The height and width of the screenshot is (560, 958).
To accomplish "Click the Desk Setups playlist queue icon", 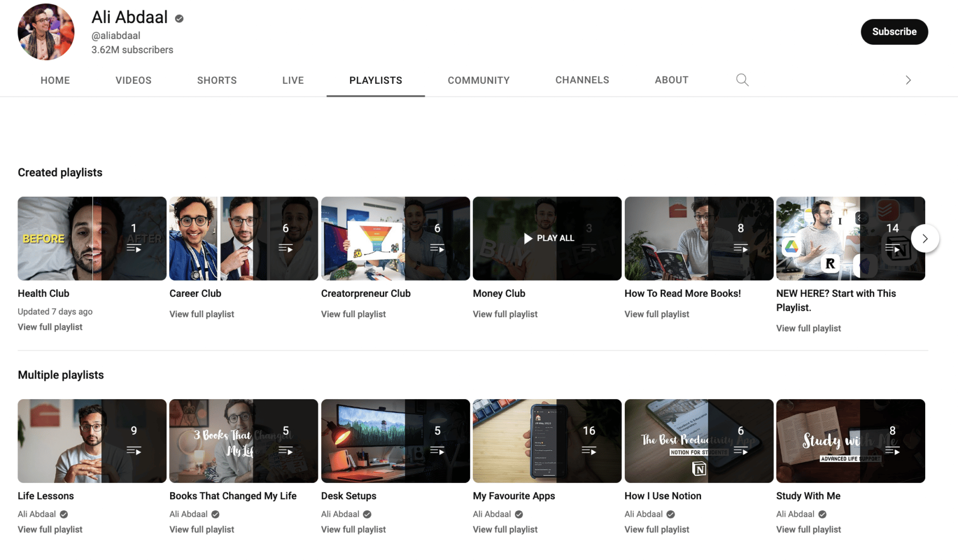I will click(x=437, y=451).
